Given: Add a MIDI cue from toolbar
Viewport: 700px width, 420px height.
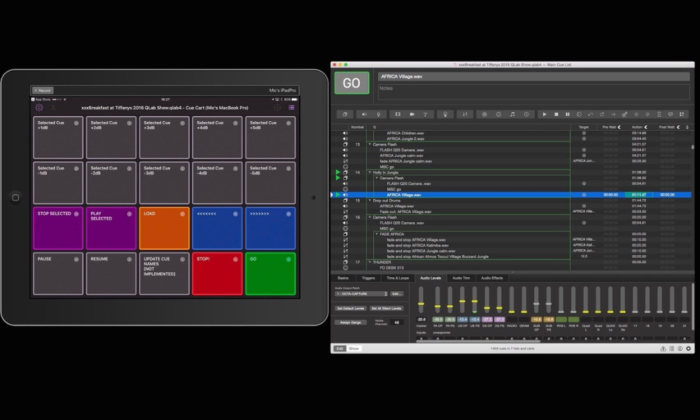Looking at the screenshot, I should click(x=498, y=114).
